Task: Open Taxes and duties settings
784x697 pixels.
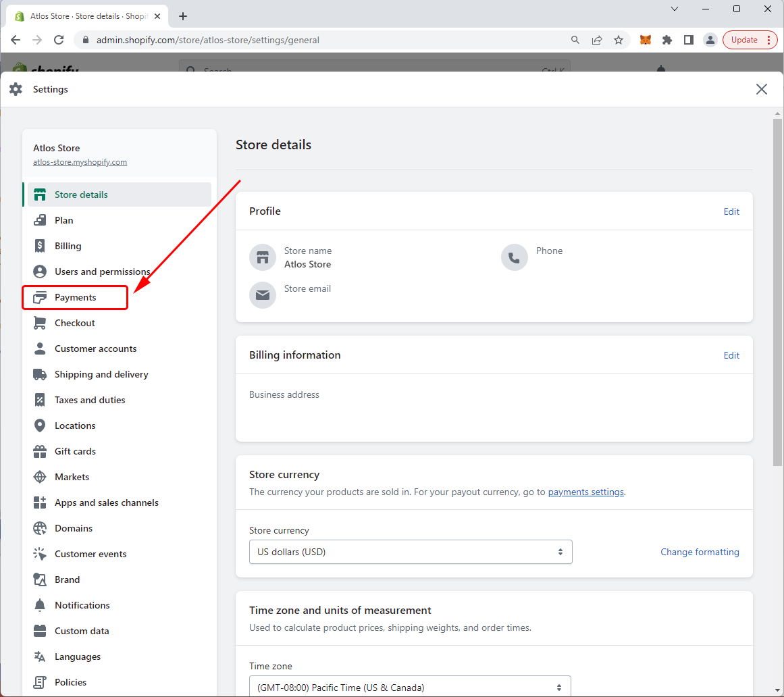Action: 120,400
